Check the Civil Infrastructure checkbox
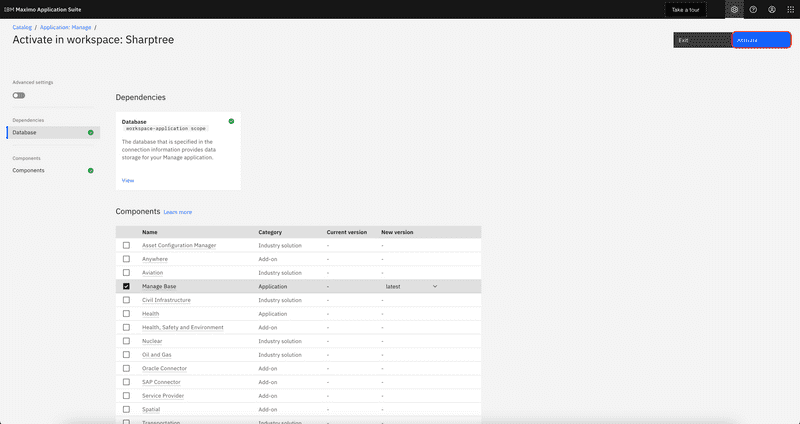This screenshot has height=424, width=800. [x=126, y=300]
